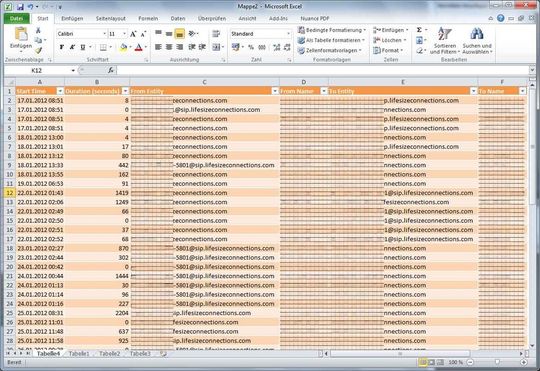540x371 pixels.
Task: Open the From Entity filter dropdown
Action: pos(275,91)
